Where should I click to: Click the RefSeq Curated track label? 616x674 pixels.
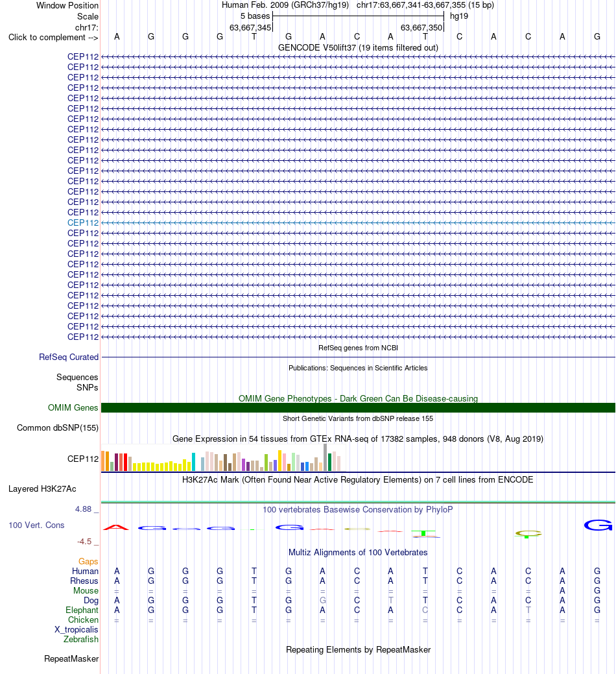pos(69,357)
